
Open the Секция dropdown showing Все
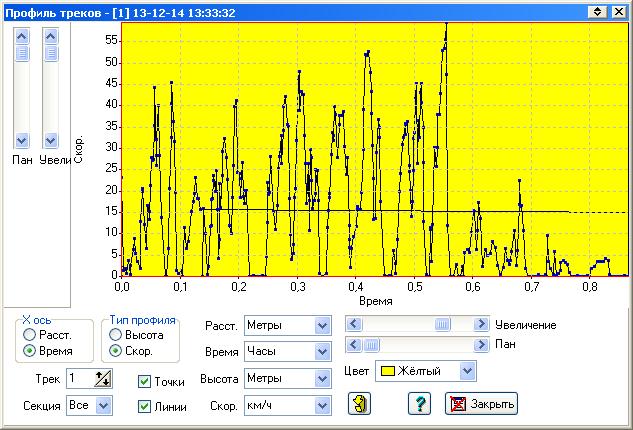pyautogui.click(x=104, y=406)
